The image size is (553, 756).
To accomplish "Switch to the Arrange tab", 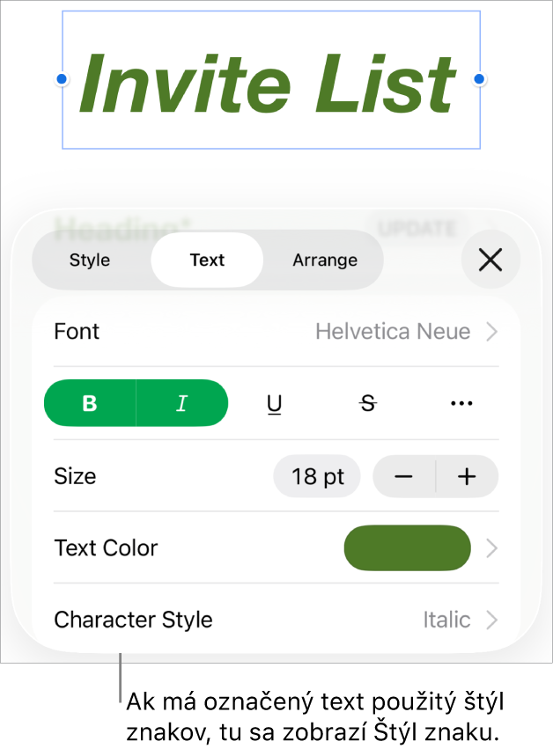I will pos(324,260).
